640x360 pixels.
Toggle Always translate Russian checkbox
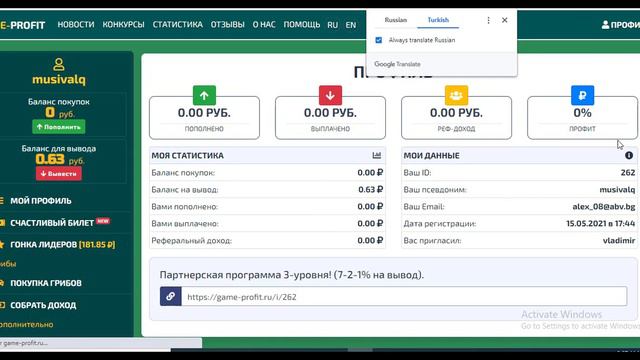[x=379, y=40]
